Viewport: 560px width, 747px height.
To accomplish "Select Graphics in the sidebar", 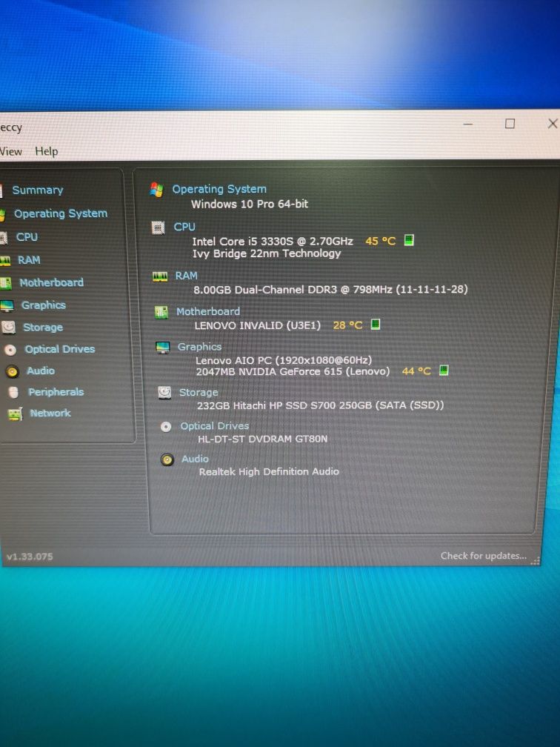I will (43, 305).
